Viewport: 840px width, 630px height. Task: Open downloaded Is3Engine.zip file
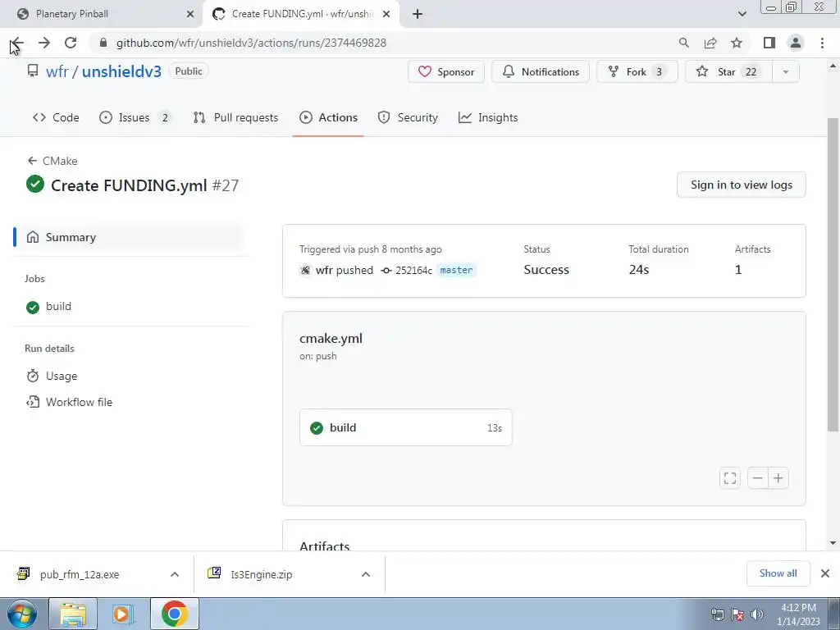[x=262, y=574]
